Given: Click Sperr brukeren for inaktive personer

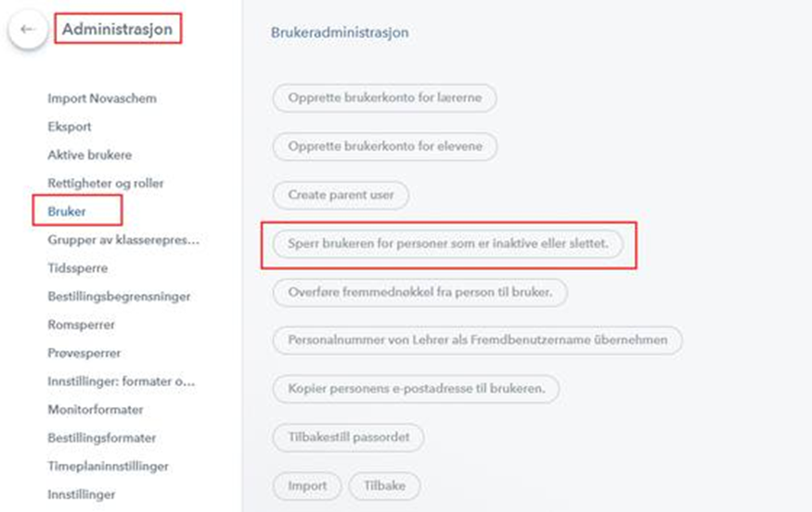Looking at the screenshot, I should pos(448,243).
